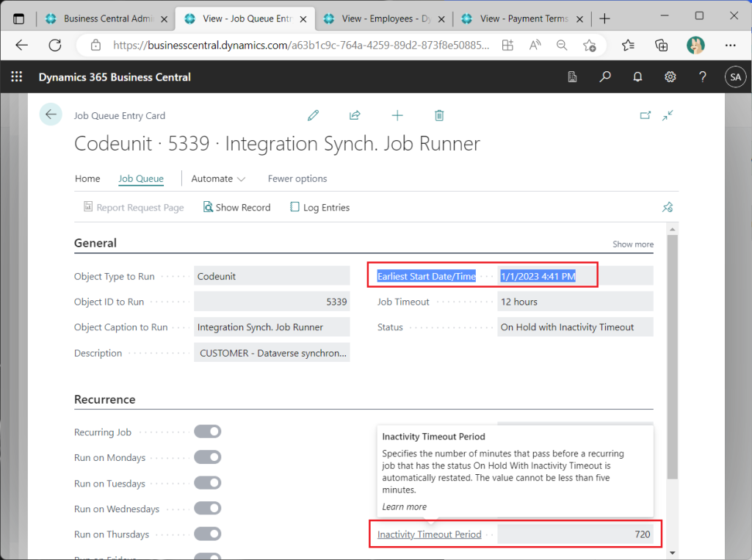Viewport: 752px width, 560px height.
Task: Click the pencil edit icon
Action: pos(314,115)
